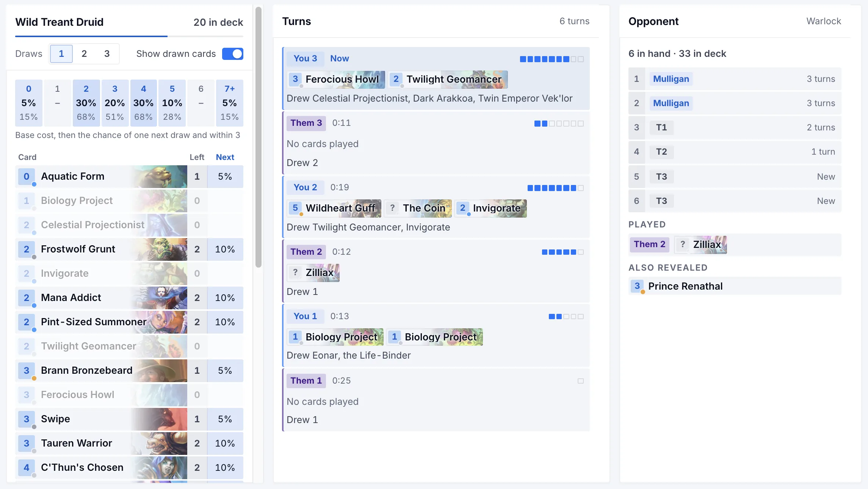
Task: Click the Invigorate chip in You 2 turn
Action: tap(491, 208)
